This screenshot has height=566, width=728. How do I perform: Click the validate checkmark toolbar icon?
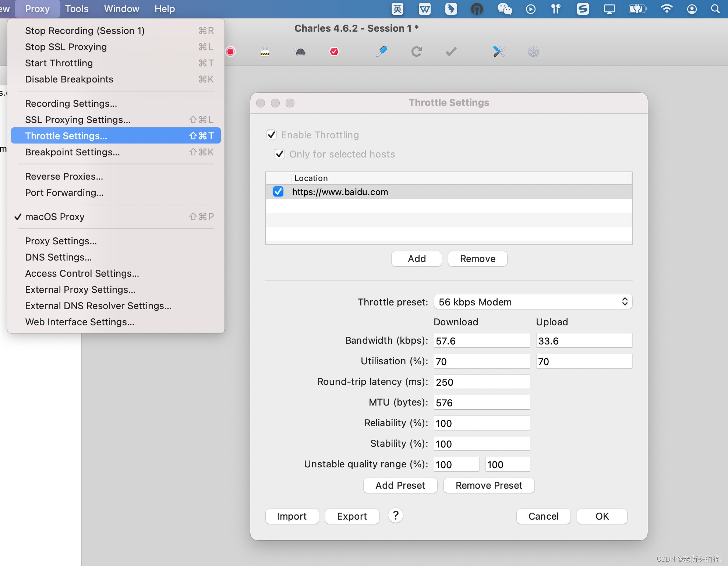click(x=451, y=52)
